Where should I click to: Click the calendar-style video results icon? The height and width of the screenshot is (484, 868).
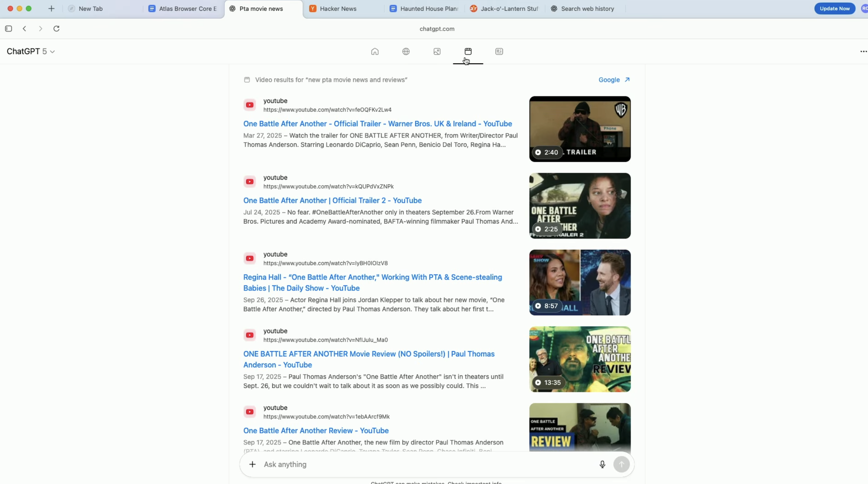[468, 51]
